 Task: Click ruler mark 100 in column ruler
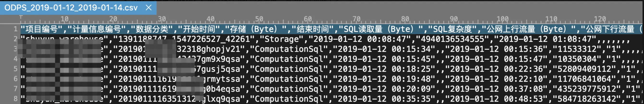point(502,19)
